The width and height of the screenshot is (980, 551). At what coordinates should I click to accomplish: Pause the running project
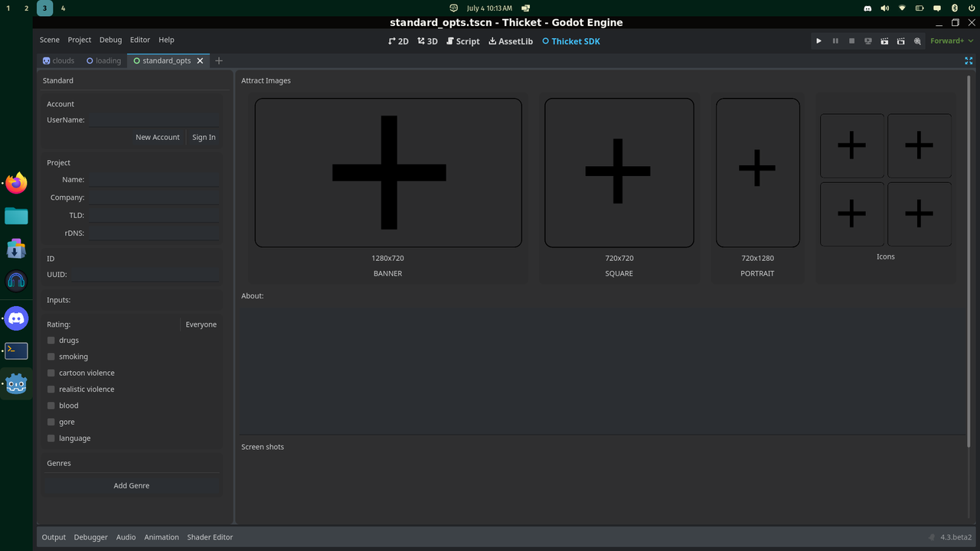[x=835, y=41]
